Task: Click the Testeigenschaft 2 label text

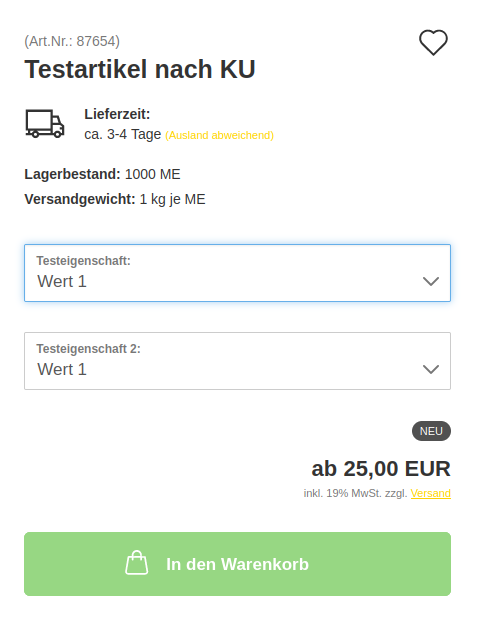Action: pos(88,349)
